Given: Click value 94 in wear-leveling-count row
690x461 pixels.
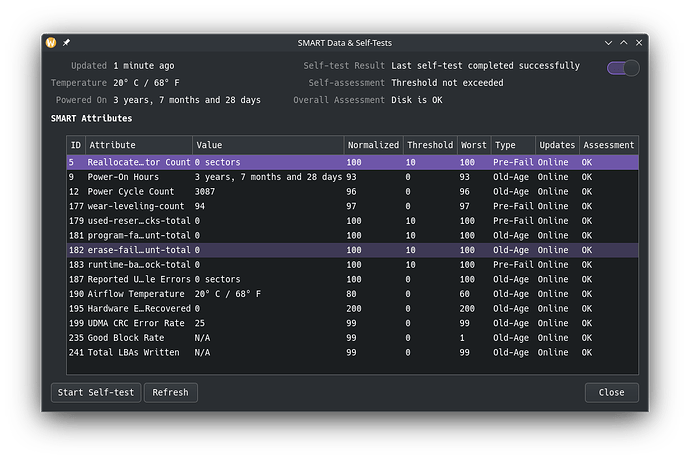Looking at the screenshot, I should 200,206.
